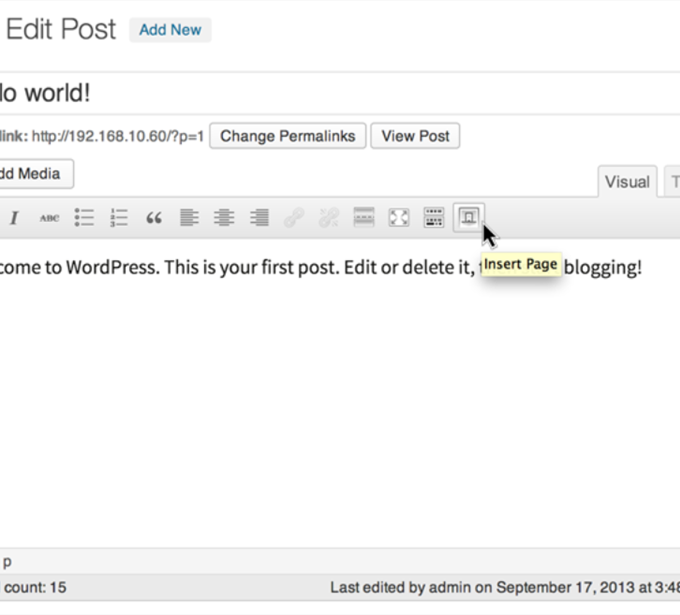The width and height of the screenshot is (680, 615).
Task: Insert a numbered ordered list
Action: click(x=119, y=218)
